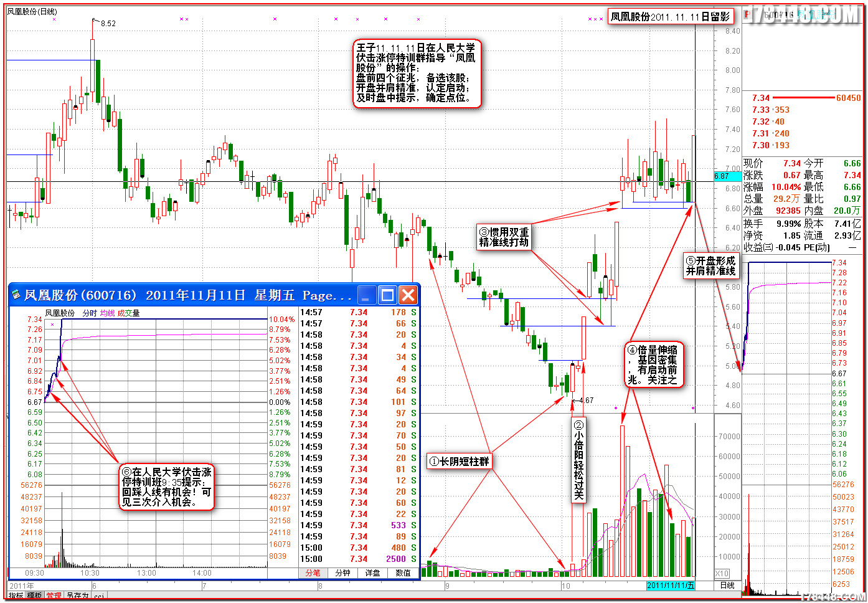Click the 4.67 low price label on chart
The width and height of the screenshot is (868, 603).
pyautogui.click(x=585, y=401)
